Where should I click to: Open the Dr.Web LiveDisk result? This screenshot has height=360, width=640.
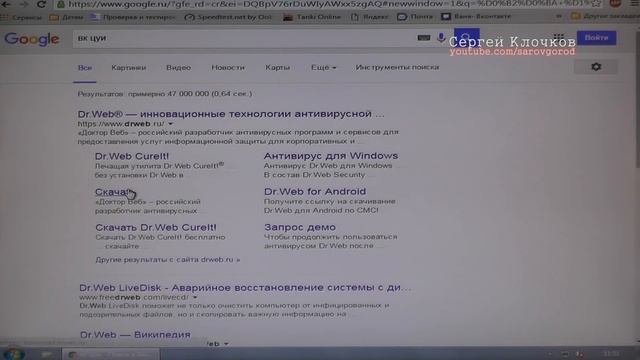[x=245, y=288]
